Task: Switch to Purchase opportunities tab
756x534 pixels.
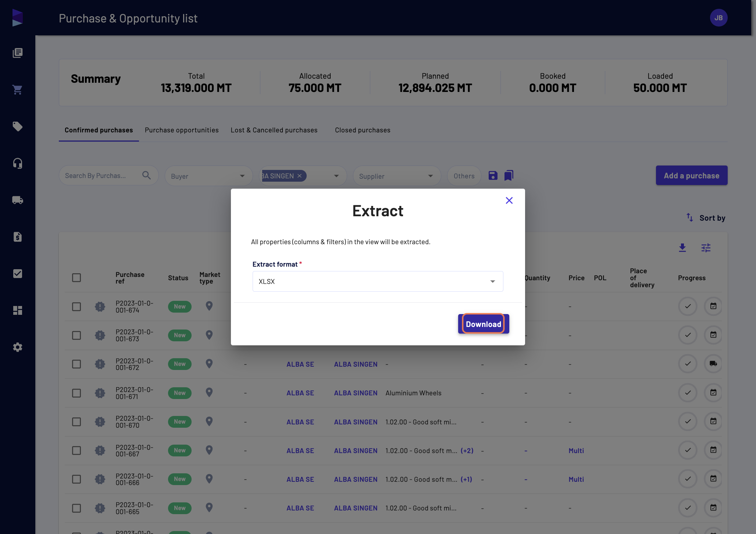Action: point(182,130)
